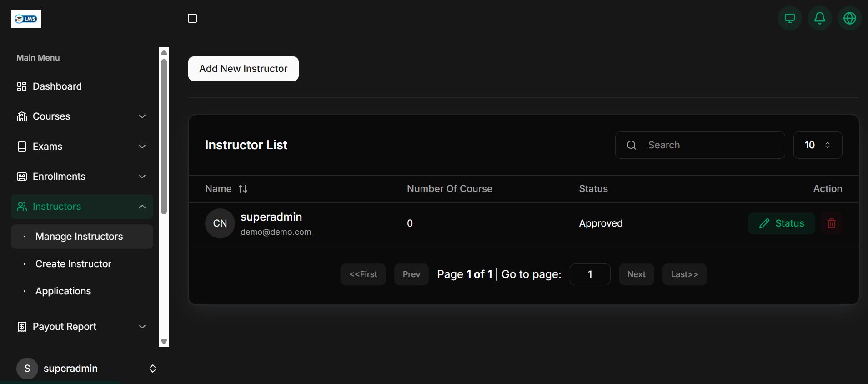The height and width of the screenshot is (384, 868).
Task: Delete superadmin instructor with trash icon
Action: pyautogui.click(x=832, y=223)
